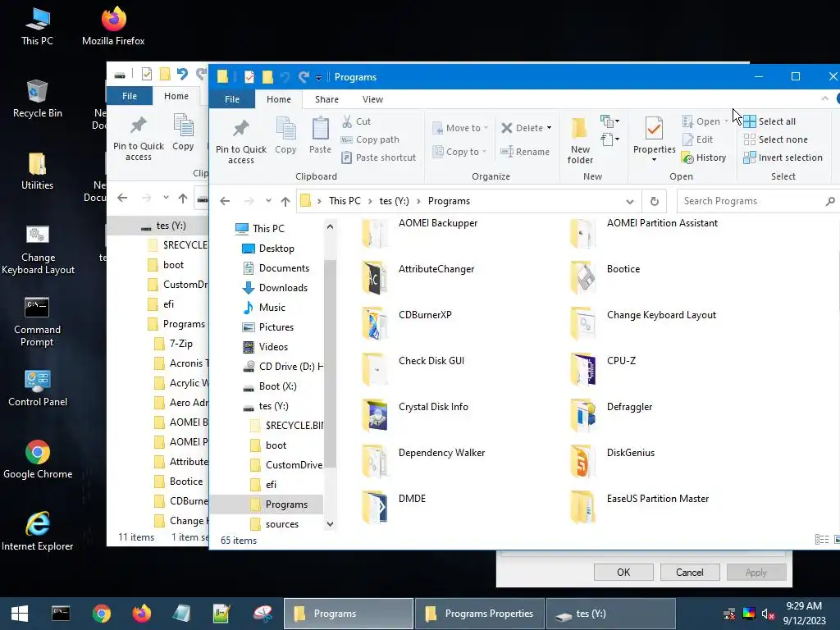Click the Recycle Bin desktop icon
The height and width of the screenshot is (630, 840).
(x=37, y=98)
